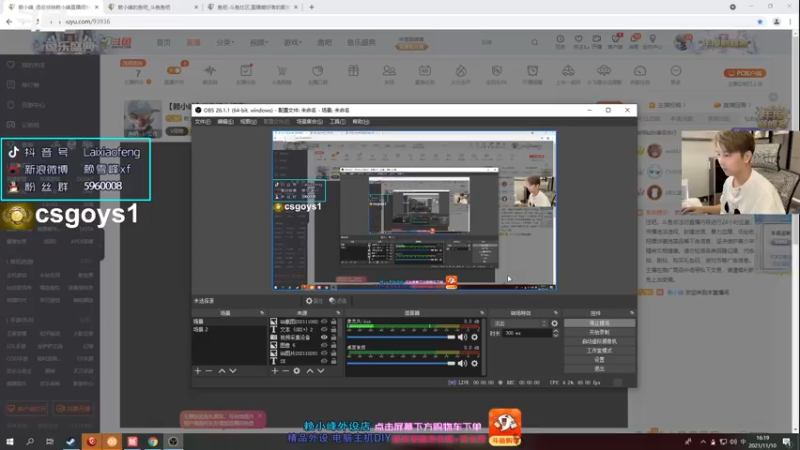The image size is (800, 450).
Task: Click the shopping cart icon in Douyu toolbar
Action: click(x=282, y=71)
